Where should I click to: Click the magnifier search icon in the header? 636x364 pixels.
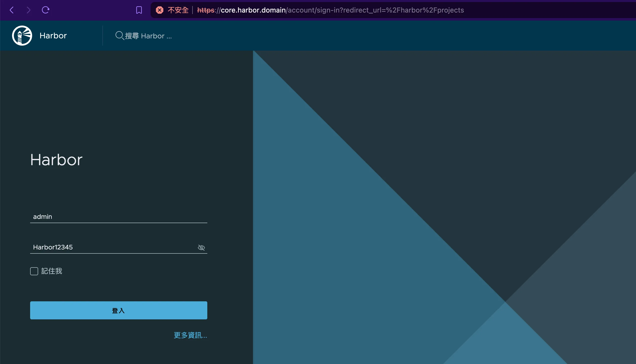click(119, 35)
